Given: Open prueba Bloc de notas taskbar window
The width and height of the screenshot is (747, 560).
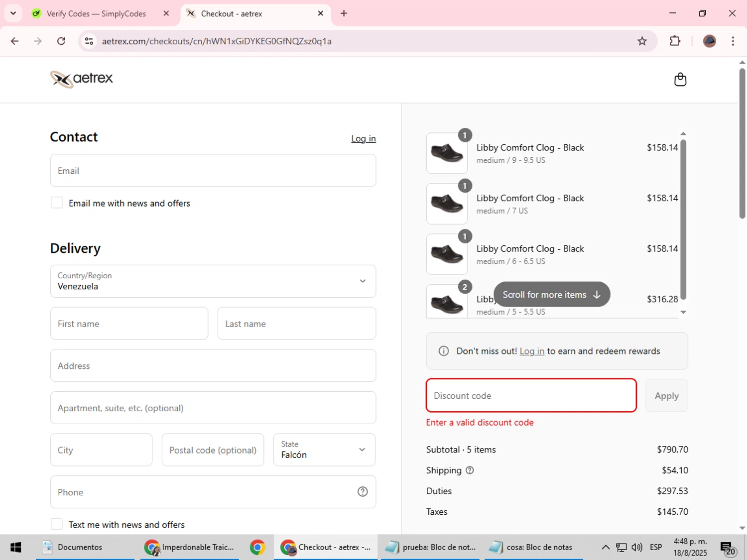Looking at the screenshot, I should tap(430, 547).
